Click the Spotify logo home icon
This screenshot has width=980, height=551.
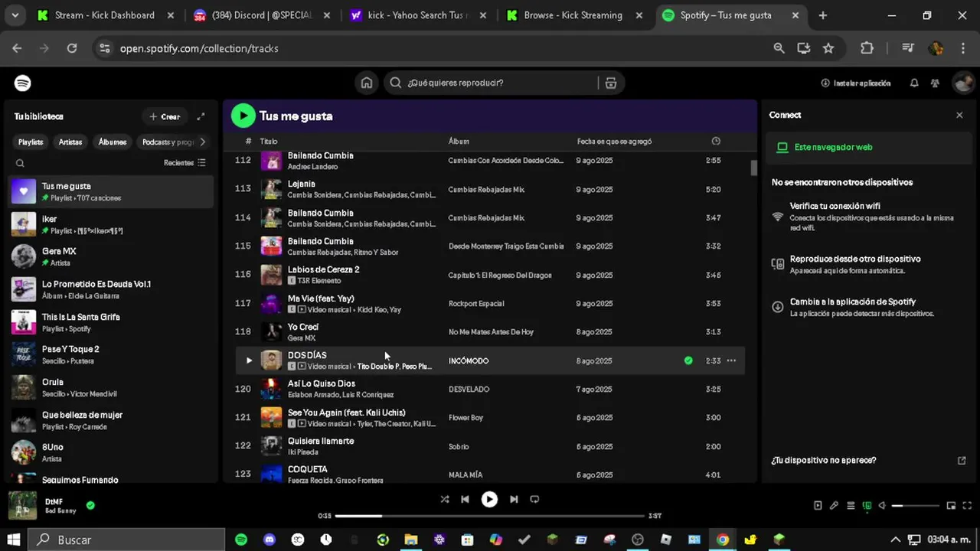point(22,83)
